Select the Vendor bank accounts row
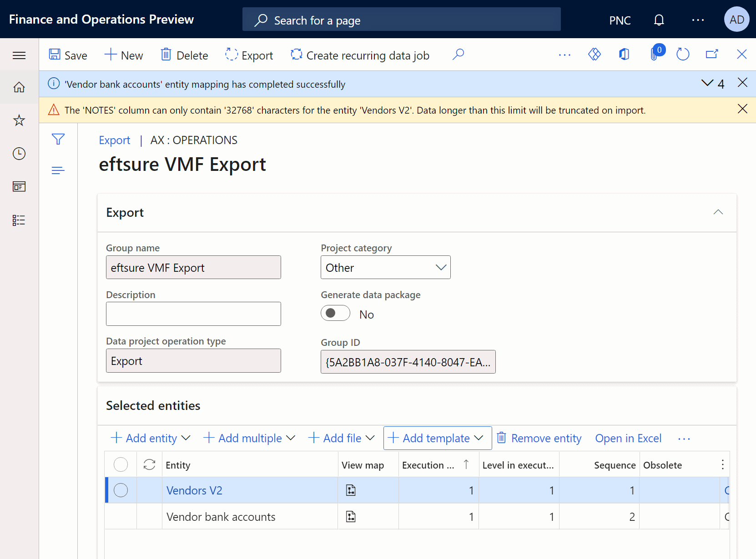 417,516
